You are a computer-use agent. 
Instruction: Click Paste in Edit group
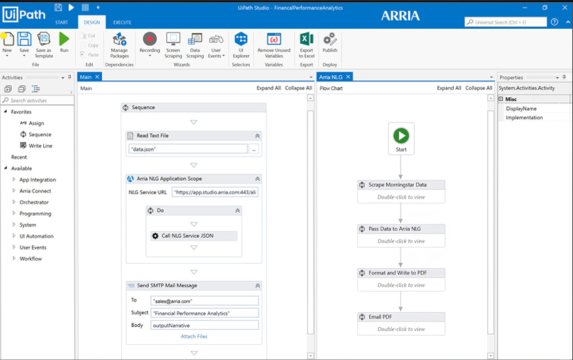pyautogui.click(x=90, y=54)
